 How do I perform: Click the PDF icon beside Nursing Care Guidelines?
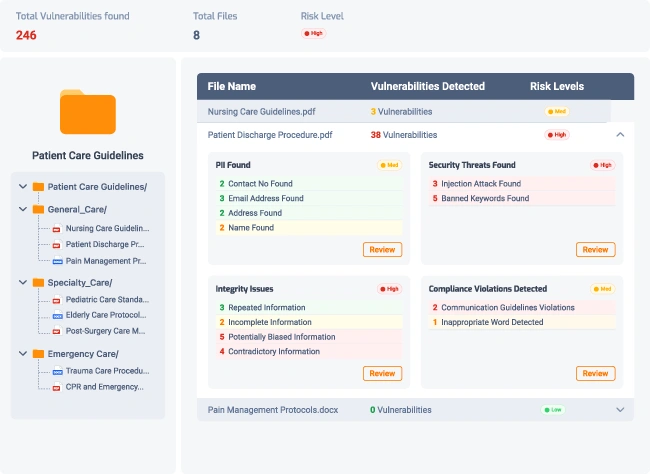pyautogui.click(x=56, y=229)
